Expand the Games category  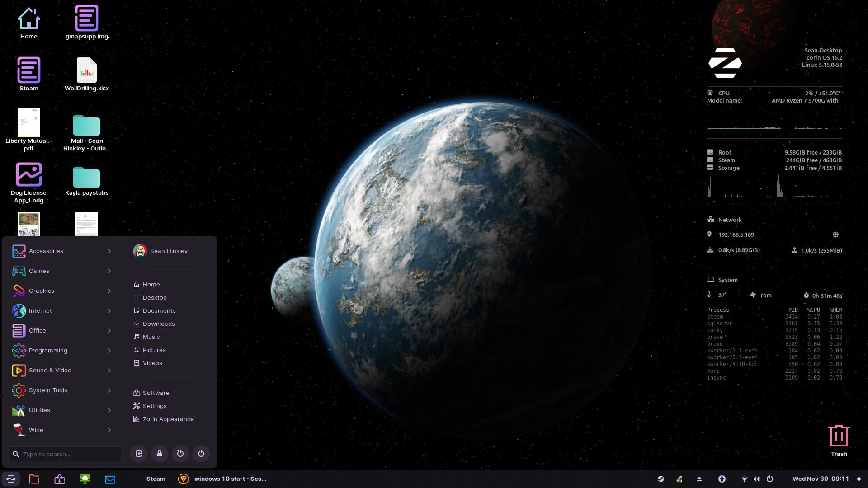pos(39,271)
